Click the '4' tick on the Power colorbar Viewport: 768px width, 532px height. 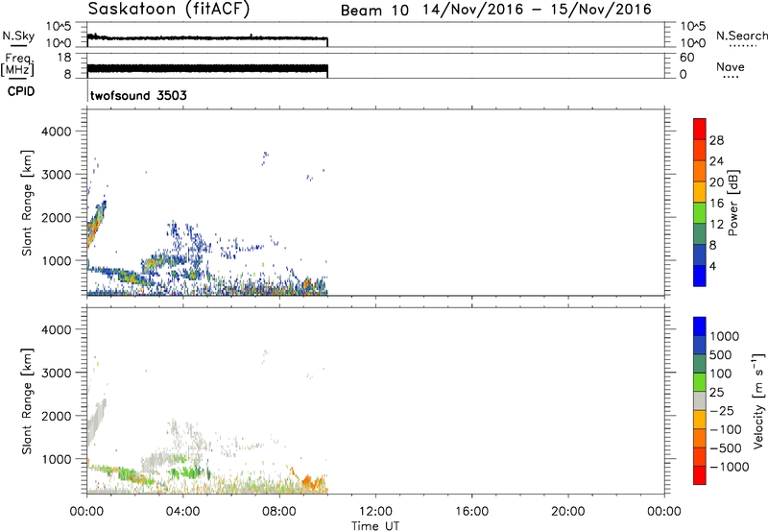pos(712,266)
